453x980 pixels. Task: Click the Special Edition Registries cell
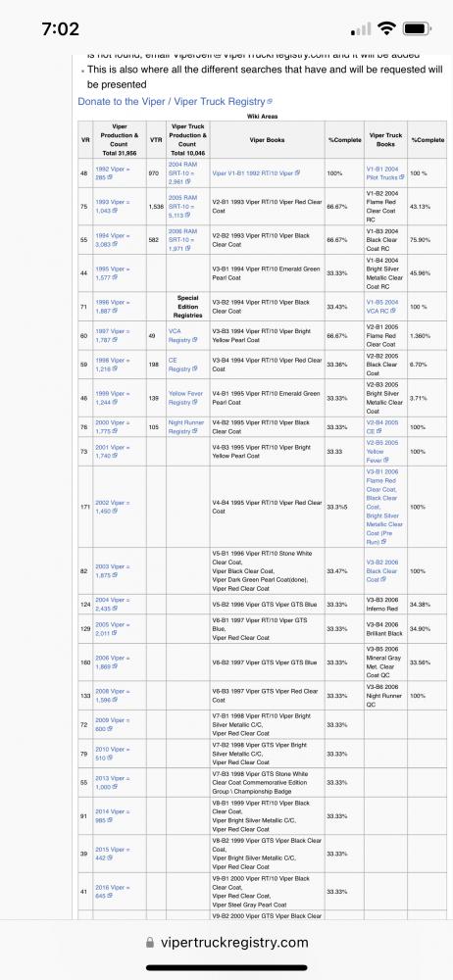(x=187, y=306)
